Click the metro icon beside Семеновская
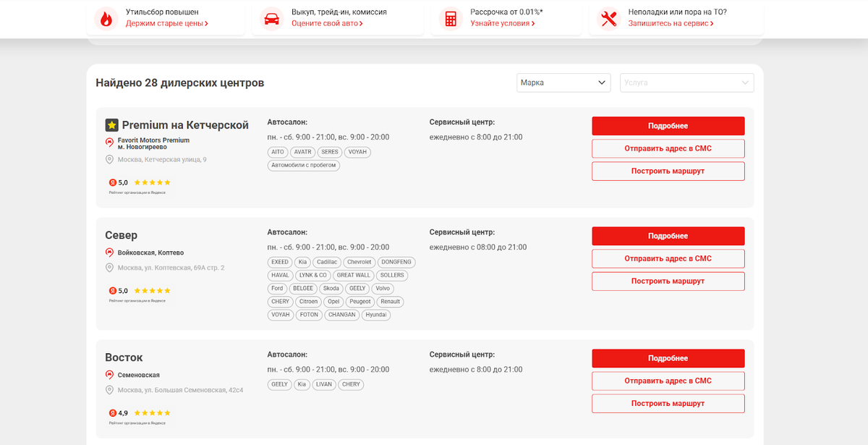Image resolution: width=868 pixels, height=445 pixels. 110,375
